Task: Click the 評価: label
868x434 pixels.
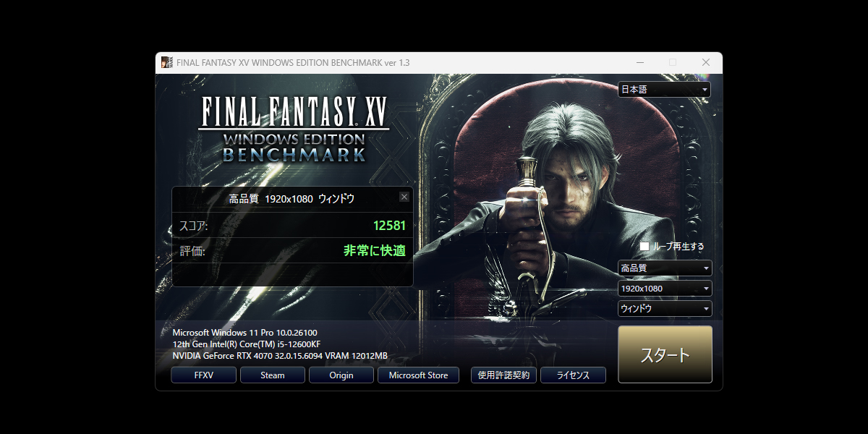Action: pyautogui.click(x=192, y=252)
